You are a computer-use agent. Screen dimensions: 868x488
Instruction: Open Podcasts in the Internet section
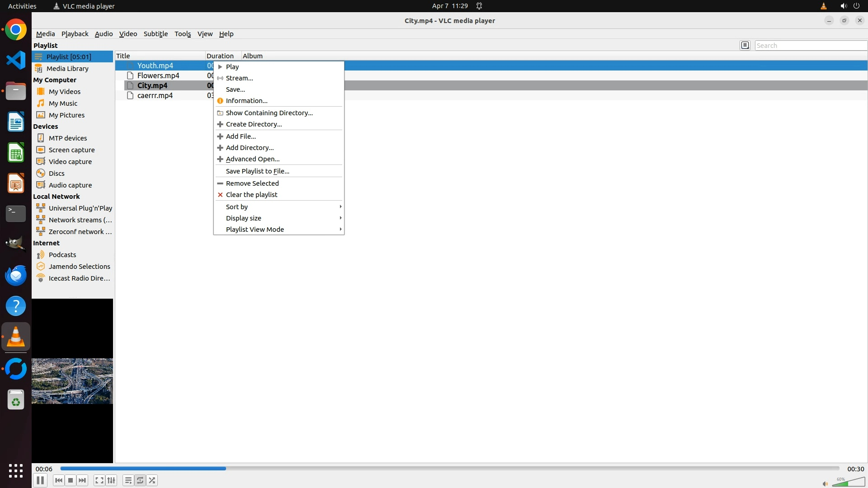coord(62,254)
